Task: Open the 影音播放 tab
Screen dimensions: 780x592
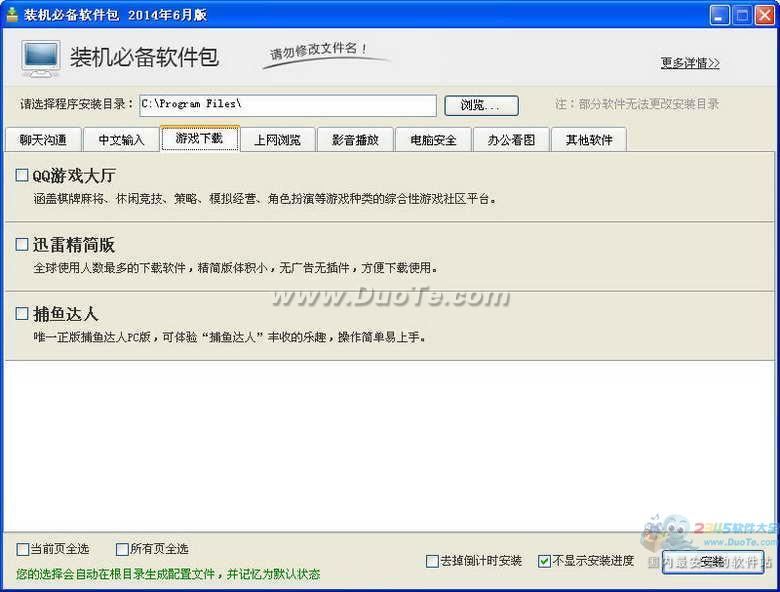Action: (355, 140)
